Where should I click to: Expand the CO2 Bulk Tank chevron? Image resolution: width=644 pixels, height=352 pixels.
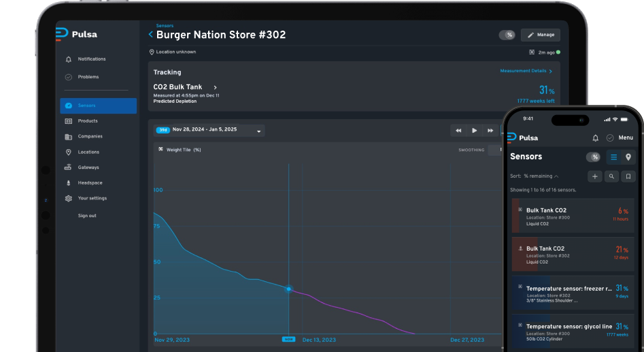[216, 88]
